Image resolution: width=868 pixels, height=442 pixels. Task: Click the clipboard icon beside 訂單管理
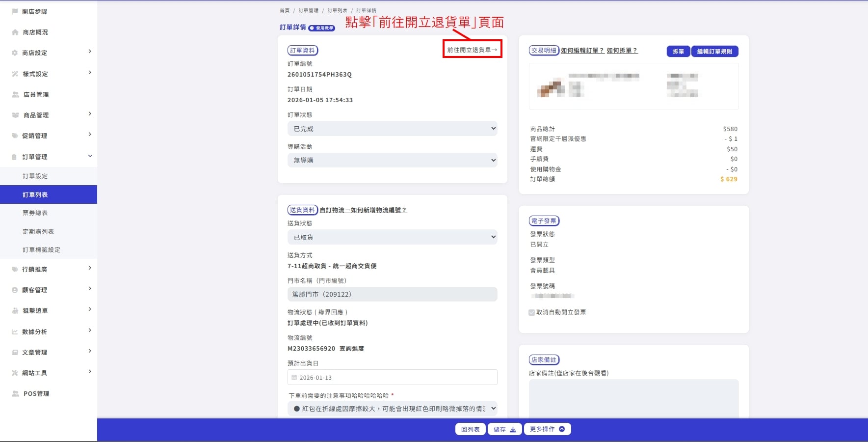coord(15,157)
